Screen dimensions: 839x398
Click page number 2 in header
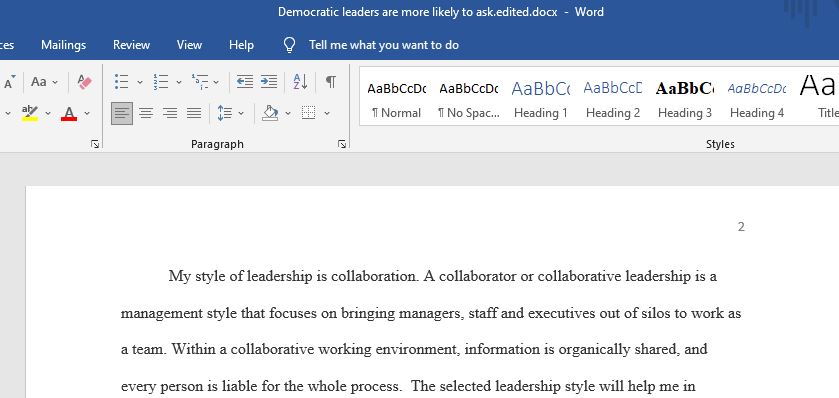pyautogui.click(x=741, y=227)
